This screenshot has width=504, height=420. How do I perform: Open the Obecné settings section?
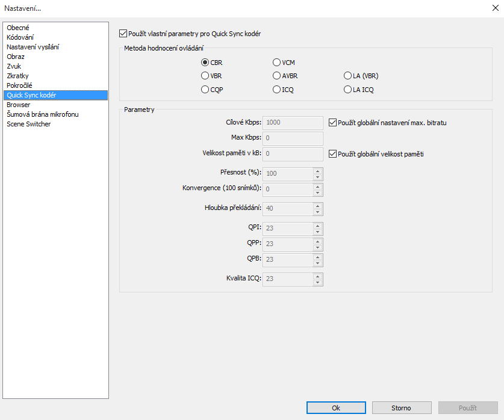pyautogui.click(x=18, y=28)
